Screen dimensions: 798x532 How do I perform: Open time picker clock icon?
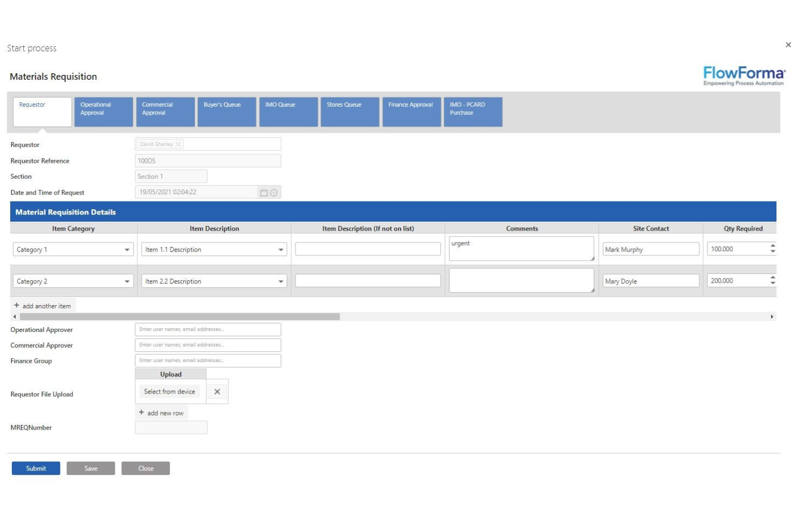274,192
